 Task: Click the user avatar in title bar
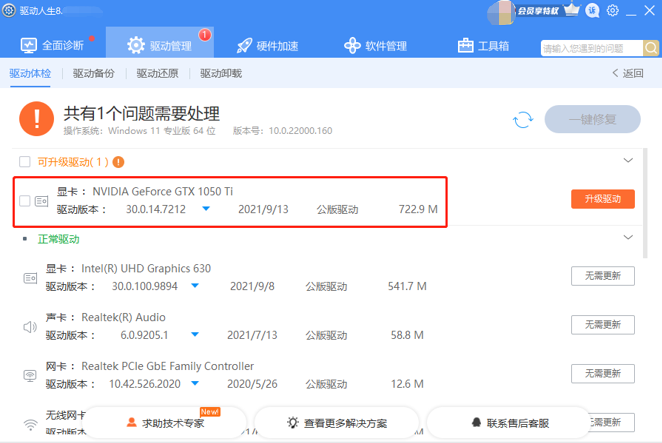coord(501,12)
